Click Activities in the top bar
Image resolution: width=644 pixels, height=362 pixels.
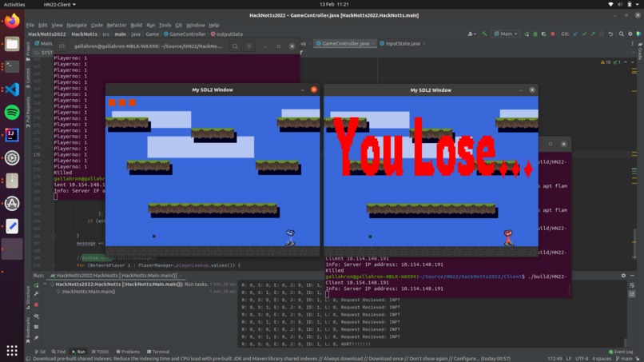pyautogui.click(x=14, y=5)
